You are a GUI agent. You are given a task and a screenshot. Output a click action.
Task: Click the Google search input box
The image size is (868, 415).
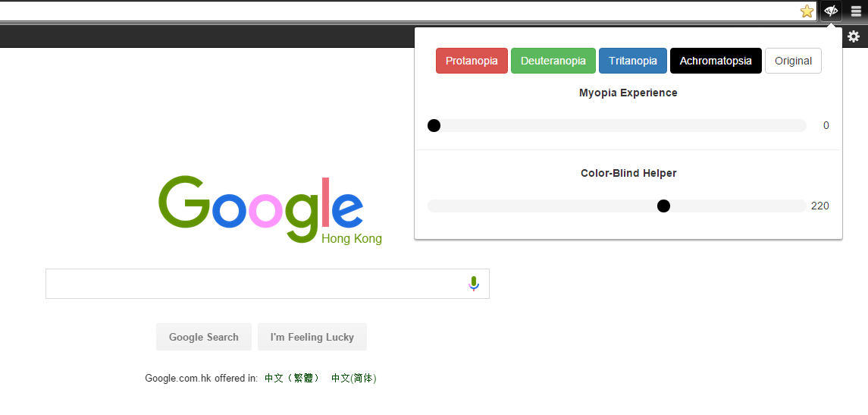pyautogui.click(x=268, y=284)
